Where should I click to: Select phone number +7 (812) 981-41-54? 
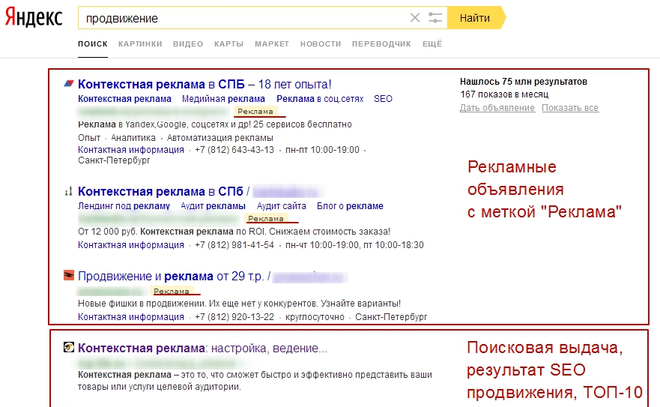234,245
